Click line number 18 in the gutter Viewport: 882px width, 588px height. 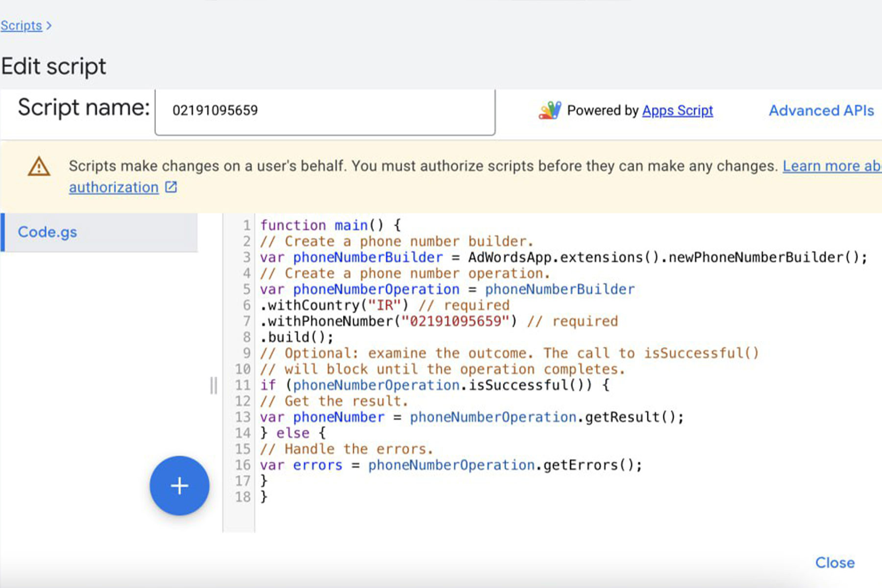(243, 497)
